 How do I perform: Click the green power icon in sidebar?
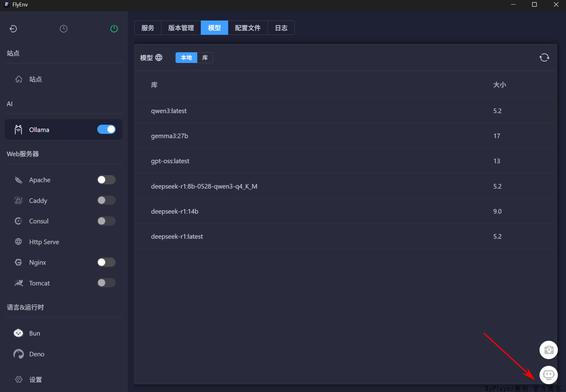click(x=114, y=29)
